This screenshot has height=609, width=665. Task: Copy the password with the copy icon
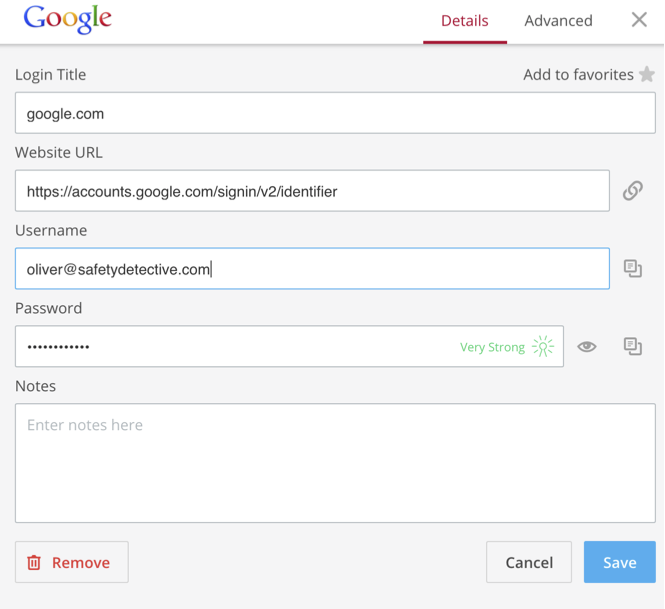click(x=632, y=346)
